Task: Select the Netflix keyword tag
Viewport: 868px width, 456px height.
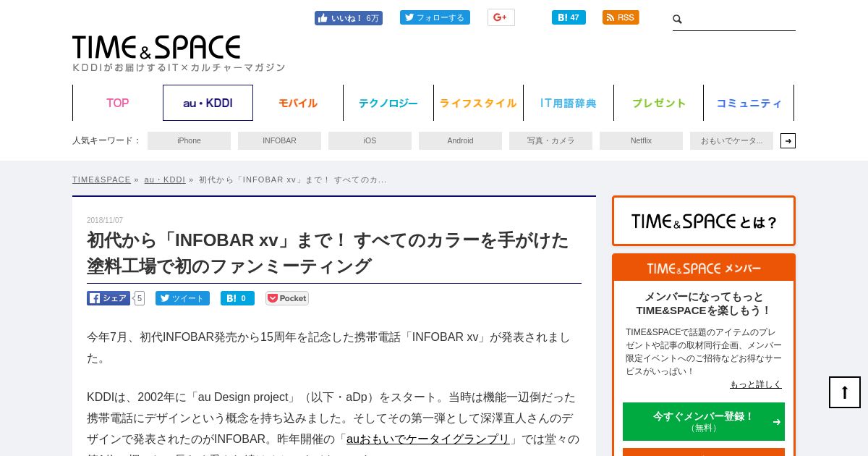Action: (x=641, y=140)
